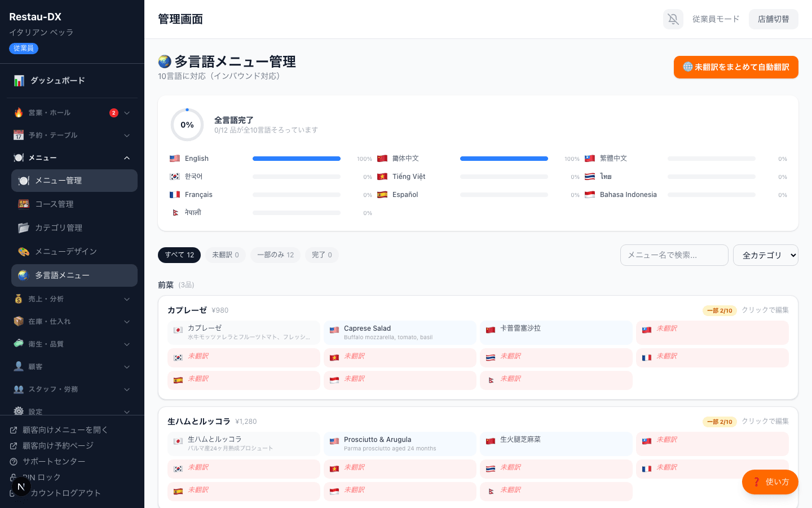This screenshot has height=508, width=812.
Task: Click the round N logo icon
Action: click(x=21, y=487)
